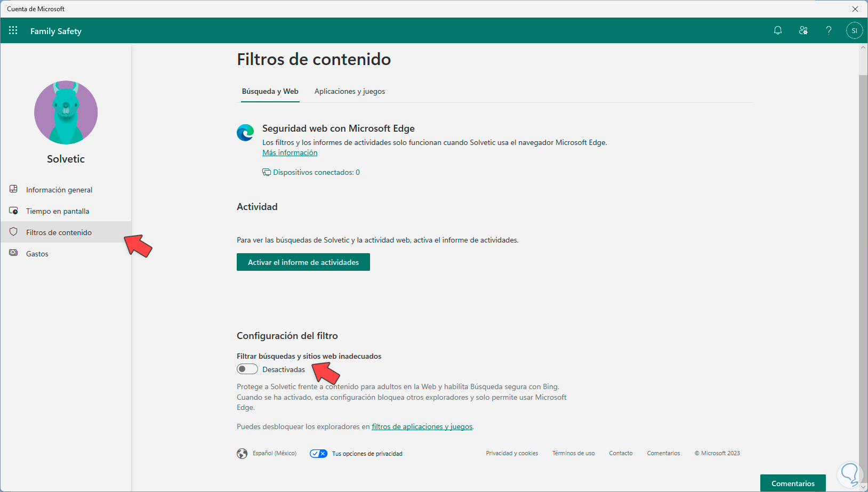The image size is (868, 492).
Task: Click the connected devices icon
Action: tap(267, 172)
